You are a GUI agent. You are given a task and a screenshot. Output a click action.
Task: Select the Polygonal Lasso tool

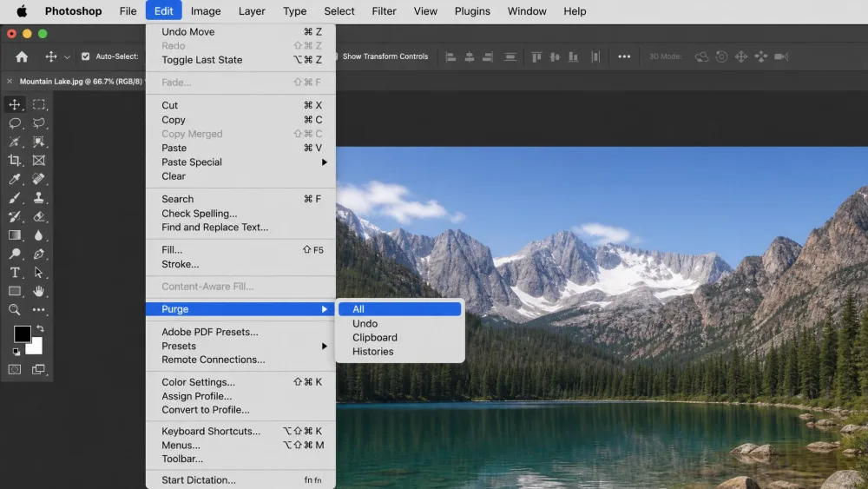point(39,123)
